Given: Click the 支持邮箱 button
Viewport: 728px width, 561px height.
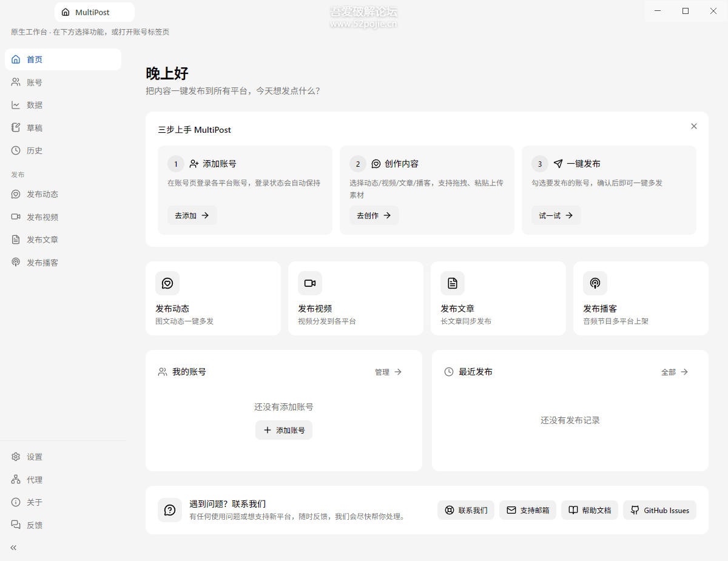Looking at the screenshot, I should [528, 510].
